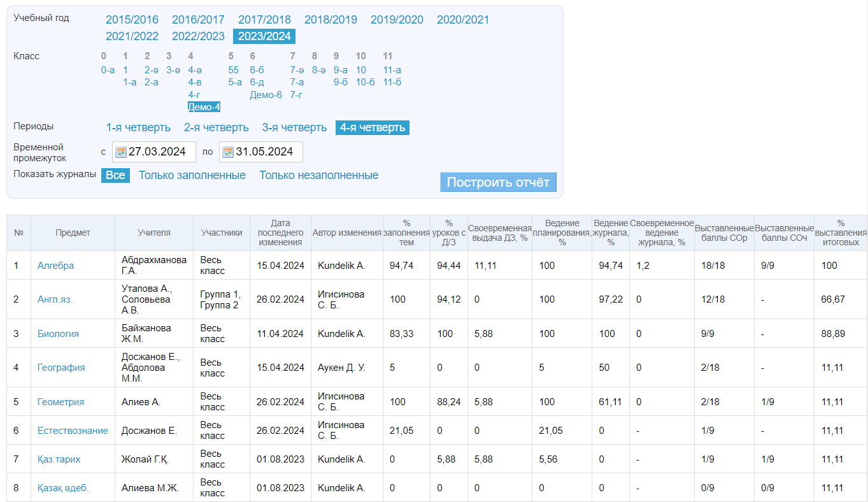This screenshot has width=868, height=502.
Task: Show only unfilled journals (Только незаполненные)
Action: point(318,175)
